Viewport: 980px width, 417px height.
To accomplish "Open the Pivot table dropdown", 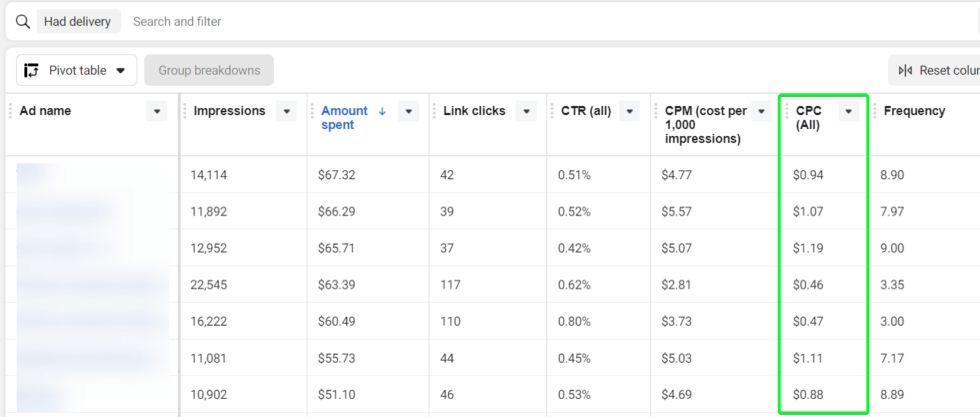I will (77, 70).
